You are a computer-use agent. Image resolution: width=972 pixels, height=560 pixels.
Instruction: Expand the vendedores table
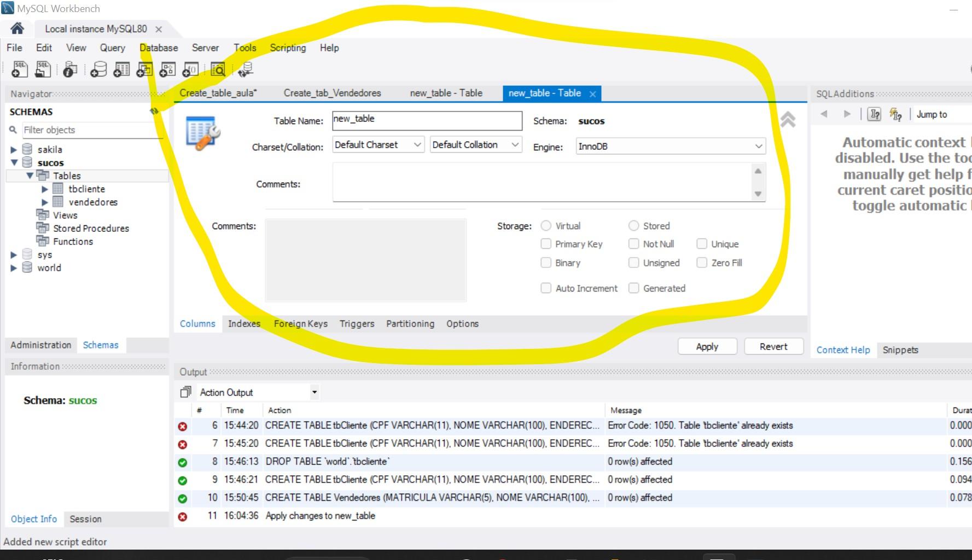(x=45, y=202)
